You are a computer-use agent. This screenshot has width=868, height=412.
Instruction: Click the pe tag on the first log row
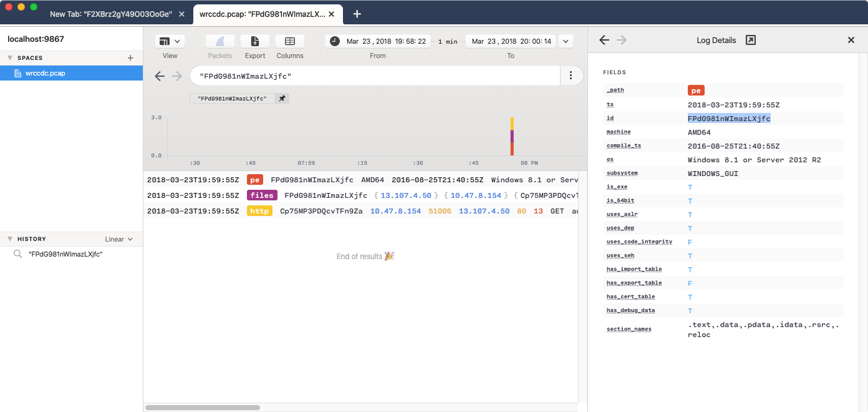[x=254, y=180]
